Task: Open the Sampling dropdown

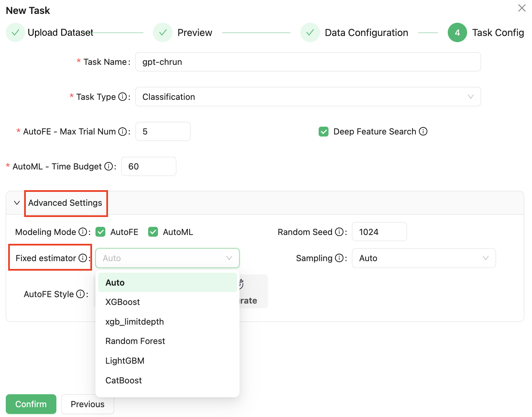Action: (x=424, y=258)
